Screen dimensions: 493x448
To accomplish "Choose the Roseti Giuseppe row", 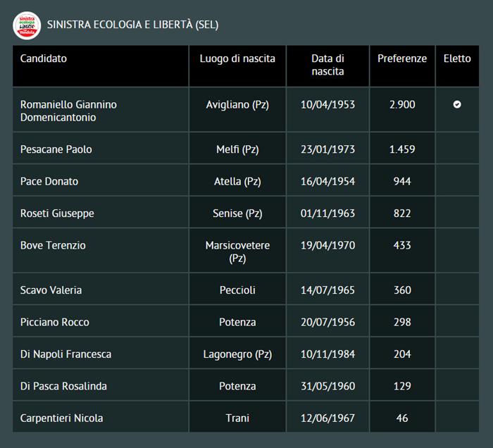I will tap(57, 213).
